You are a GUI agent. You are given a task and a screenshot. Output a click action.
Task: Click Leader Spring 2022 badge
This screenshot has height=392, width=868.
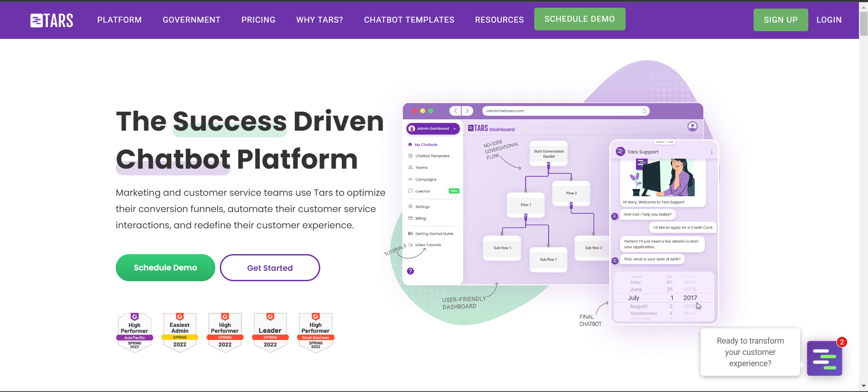click(x=270, y=332)
